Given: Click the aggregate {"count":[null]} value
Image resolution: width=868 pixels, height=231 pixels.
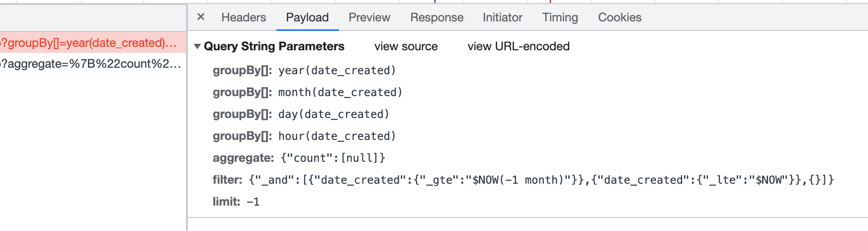Looking at the screenshot, I should click(x=333, y=158).
